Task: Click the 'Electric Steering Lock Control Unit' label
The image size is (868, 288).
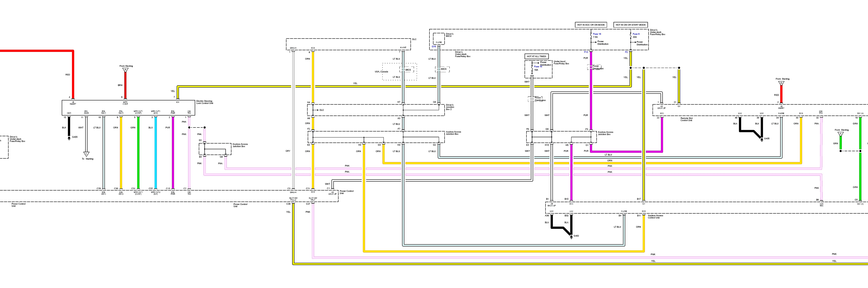Action: 205,102
